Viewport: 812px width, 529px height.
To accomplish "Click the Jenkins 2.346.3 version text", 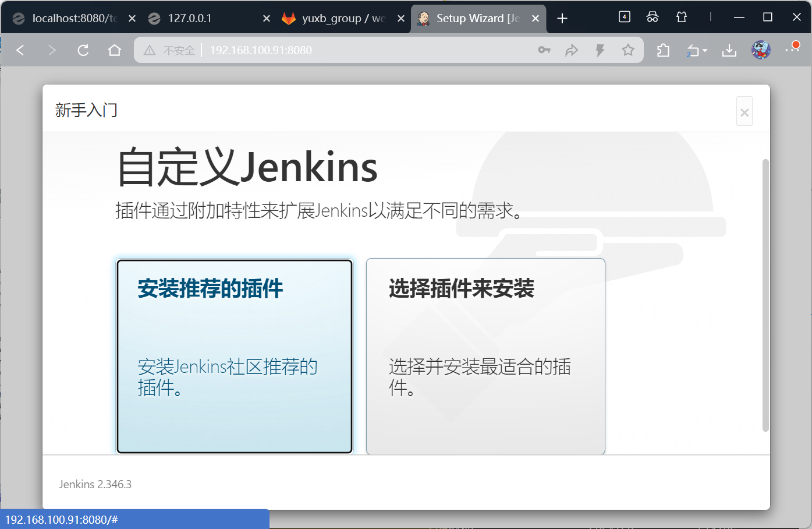I will click(95, 484).
